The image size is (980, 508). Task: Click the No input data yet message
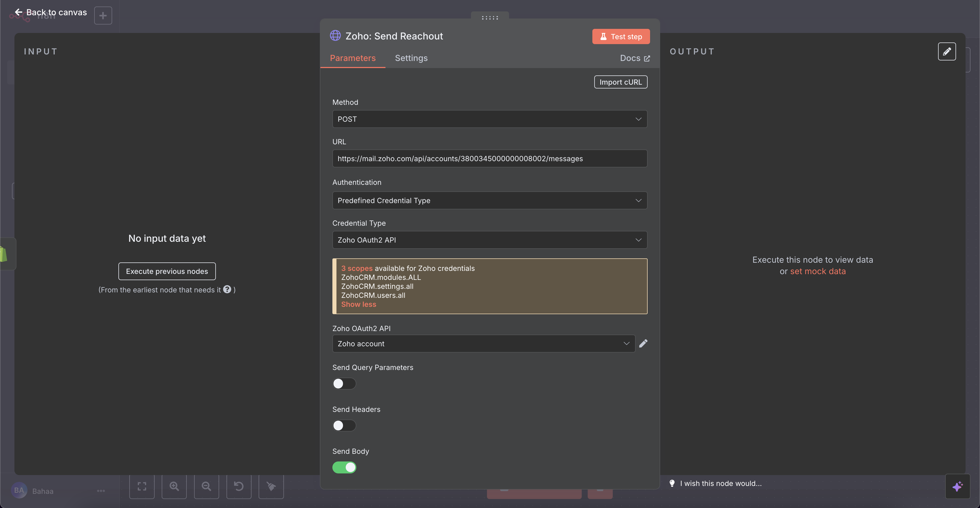[167, 238]
